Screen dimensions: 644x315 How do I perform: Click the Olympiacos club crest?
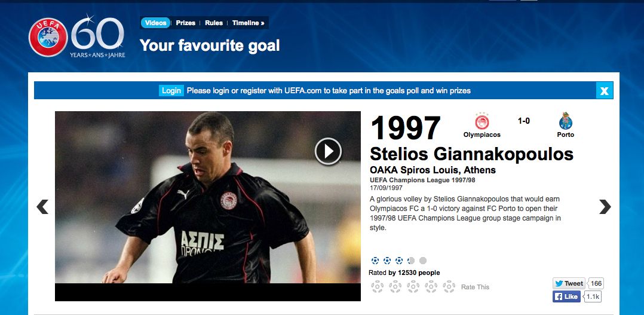482,121
